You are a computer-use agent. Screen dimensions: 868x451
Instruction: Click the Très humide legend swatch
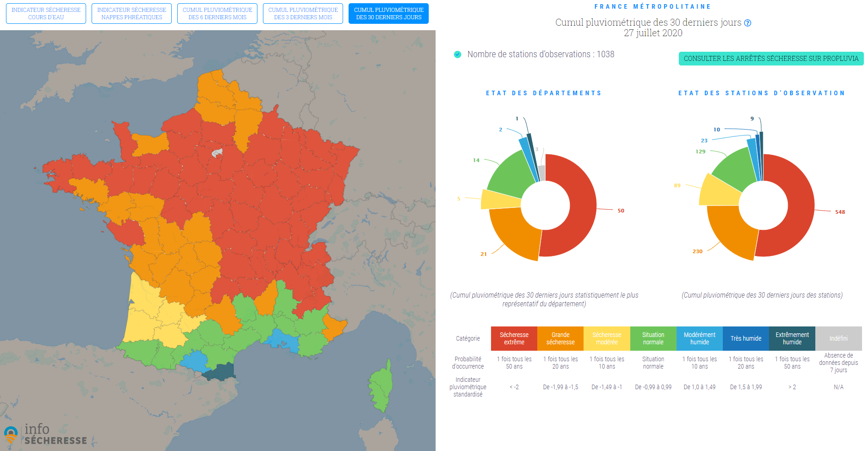(x=746, y=338)
